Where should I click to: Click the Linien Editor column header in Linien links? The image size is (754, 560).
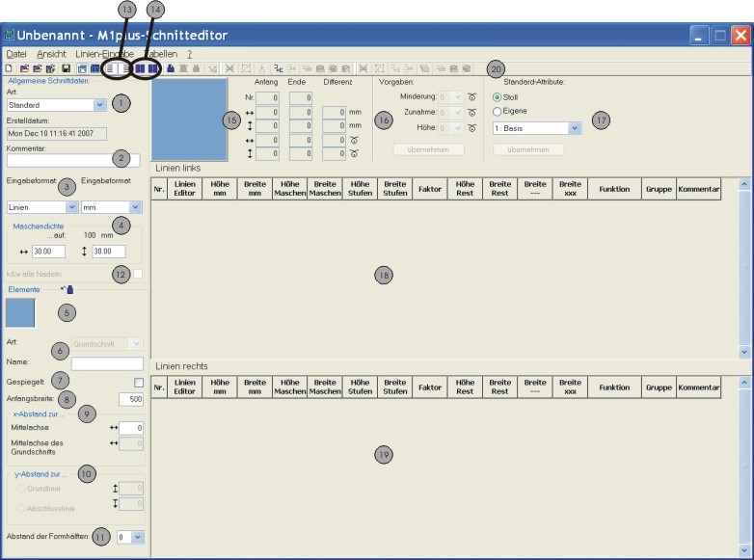point(184,189)
